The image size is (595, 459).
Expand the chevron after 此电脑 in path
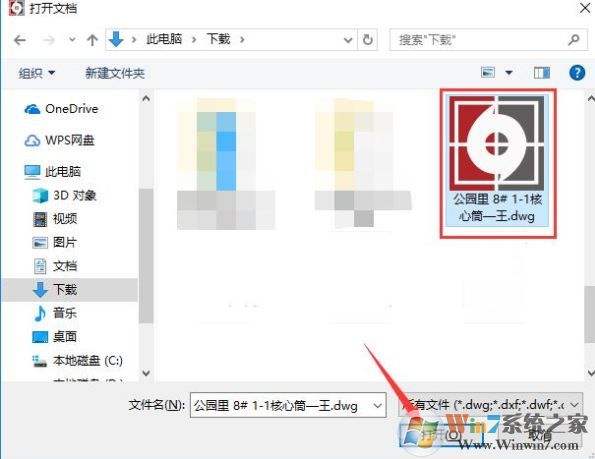click(x=194, y=39)
